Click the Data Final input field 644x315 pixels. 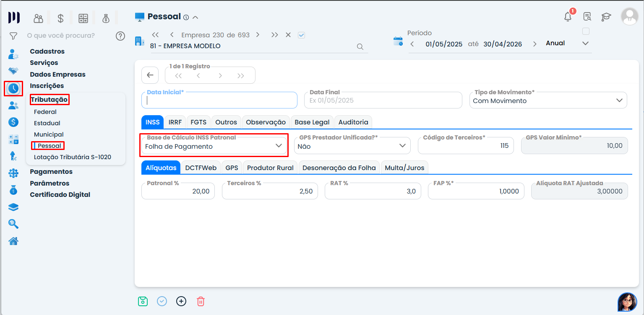point(383,101)
